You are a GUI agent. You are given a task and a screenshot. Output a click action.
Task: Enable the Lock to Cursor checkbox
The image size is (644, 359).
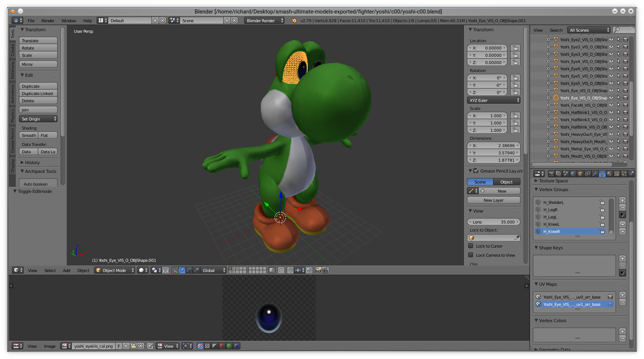point(471,246)
